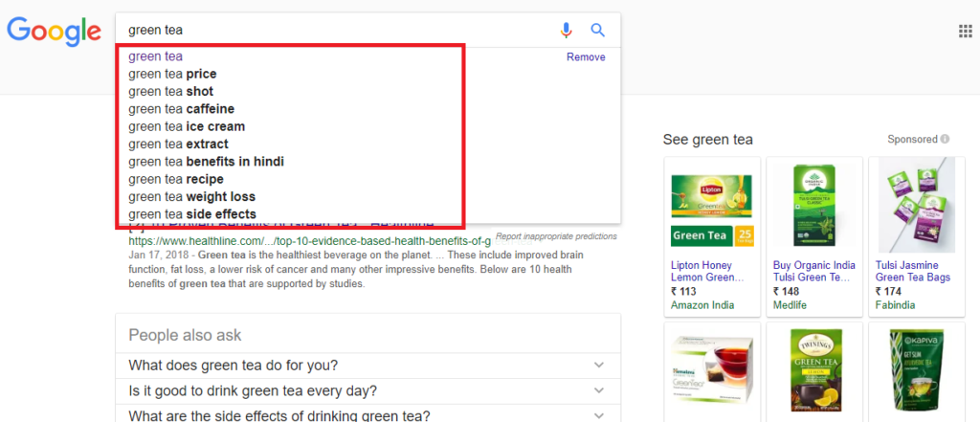Click the Lipton green tea product image
The width and height of the screenshot is (980, 422).
point(712,210)
